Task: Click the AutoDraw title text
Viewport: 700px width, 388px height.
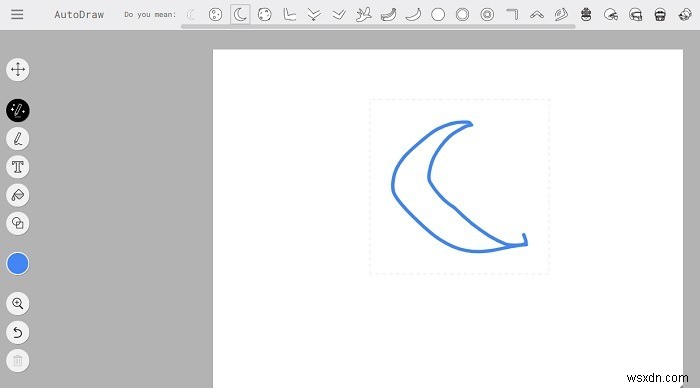Action: coord(79,15)
